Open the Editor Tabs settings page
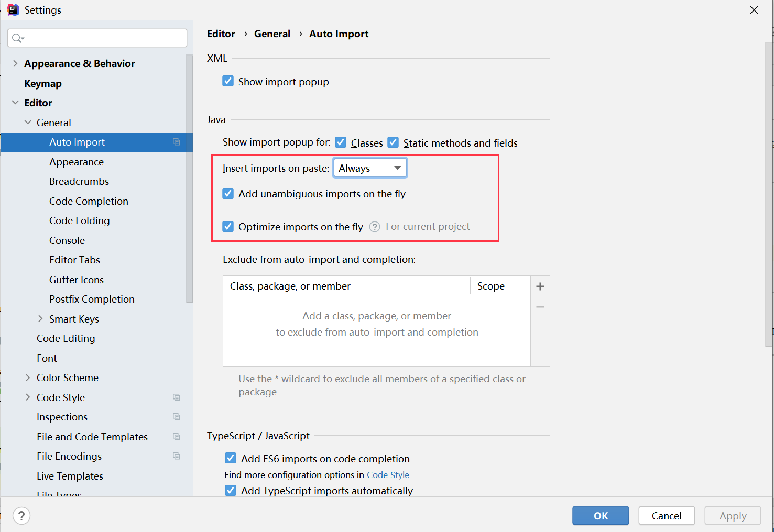Viewport: 774px width, 532px height. (74, 260)
